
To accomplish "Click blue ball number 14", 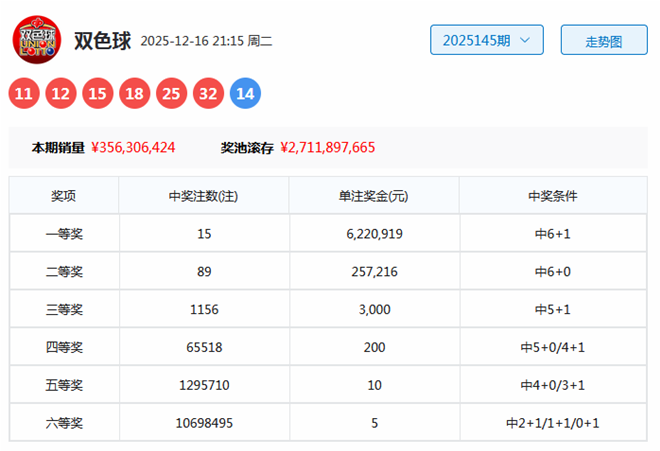I will (x=245, y=95).
